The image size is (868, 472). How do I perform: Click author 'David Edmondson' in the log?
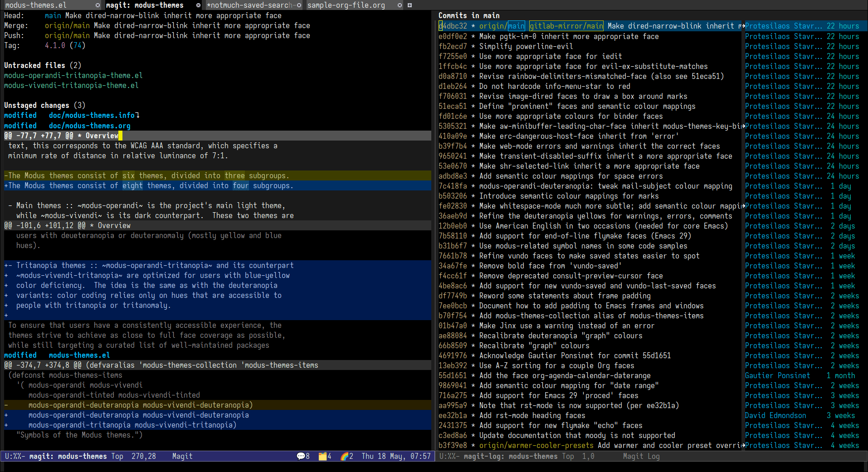tap(775, 415)
